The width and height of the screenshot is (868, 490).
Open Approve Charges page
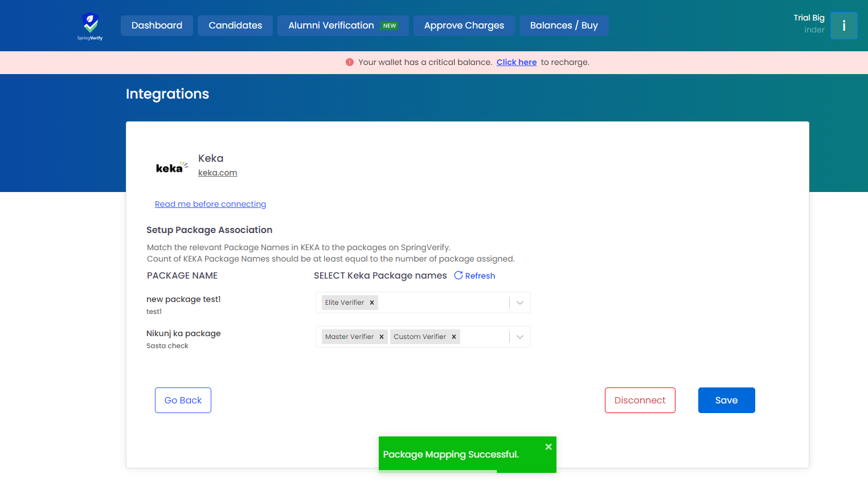pyautogui.click(x=464, y=26)
